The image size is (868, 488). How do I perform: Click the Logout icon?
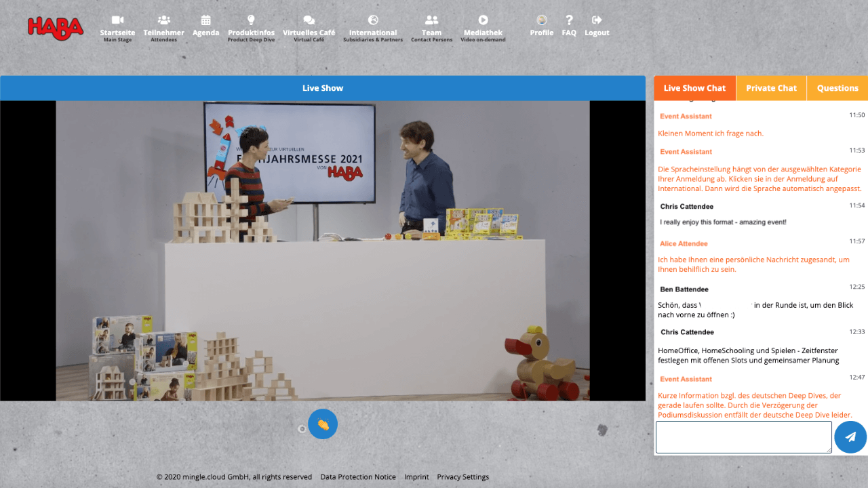tap(596, 27)
